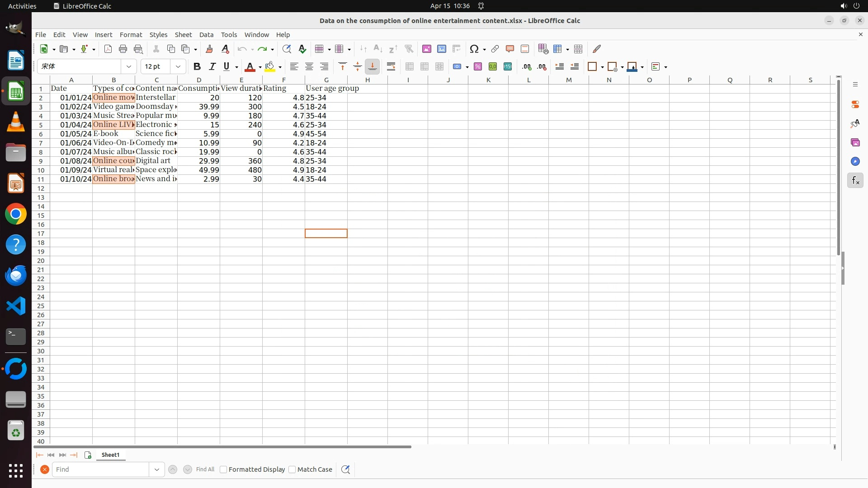Click the Clone Formatting paintbrush icon
Screen dimensions: 868x488
[209, 49]
